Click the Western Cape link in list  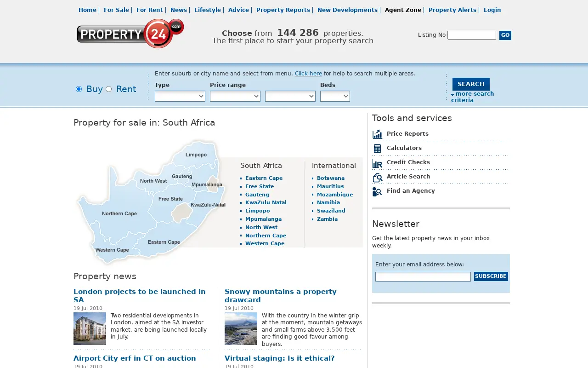tap(265, 243)
